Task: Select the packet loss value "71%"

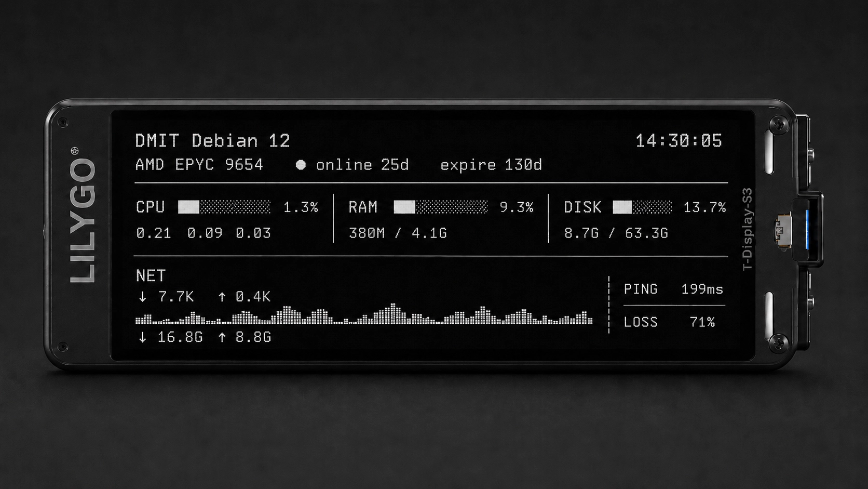Action: point(702,322)
